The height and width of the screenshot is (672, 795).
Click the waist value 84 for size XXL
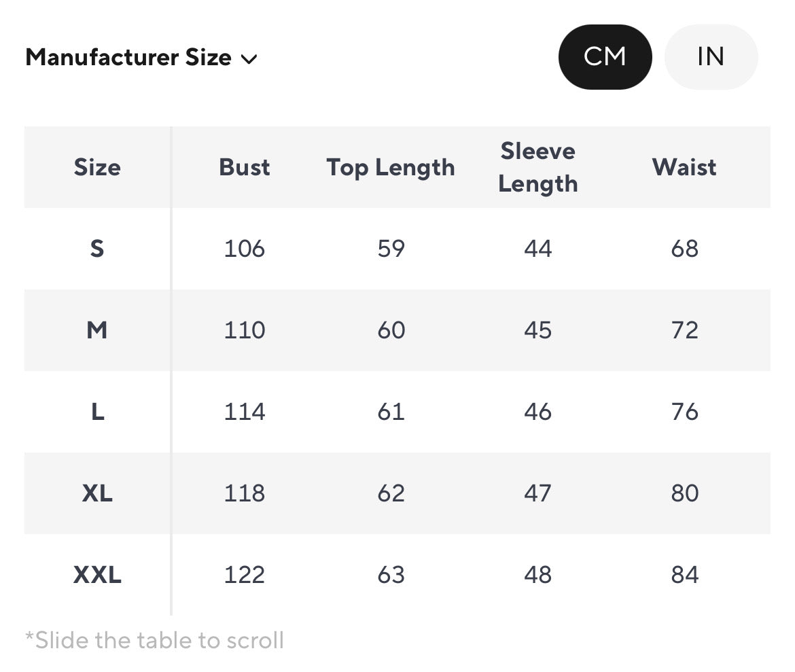point(684,575)
